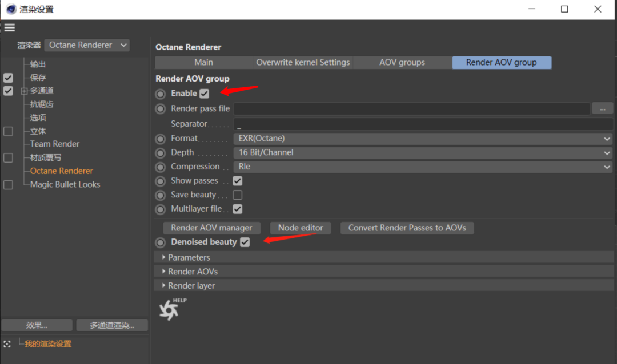Click the Show passes animation dot
The width and height of the screenshot is (617, 364).
pyautogui.click(x=160, y=181)
